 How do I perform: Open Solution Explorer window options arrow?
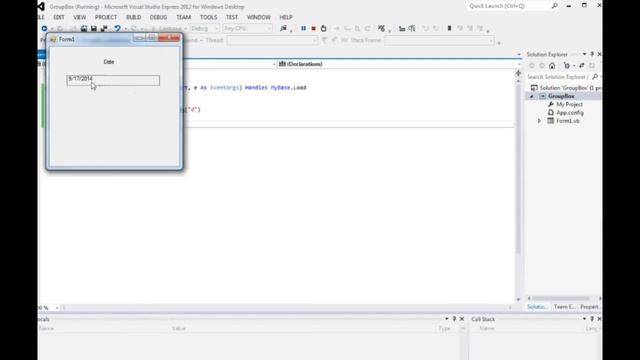[x=584, y=54]
